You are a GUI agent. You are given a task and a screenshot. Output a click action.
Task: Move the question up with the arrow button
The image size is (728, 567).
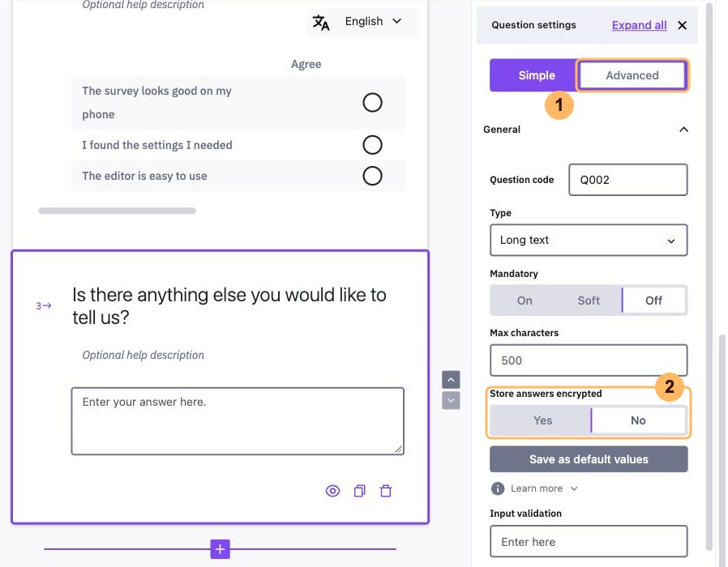451,380
